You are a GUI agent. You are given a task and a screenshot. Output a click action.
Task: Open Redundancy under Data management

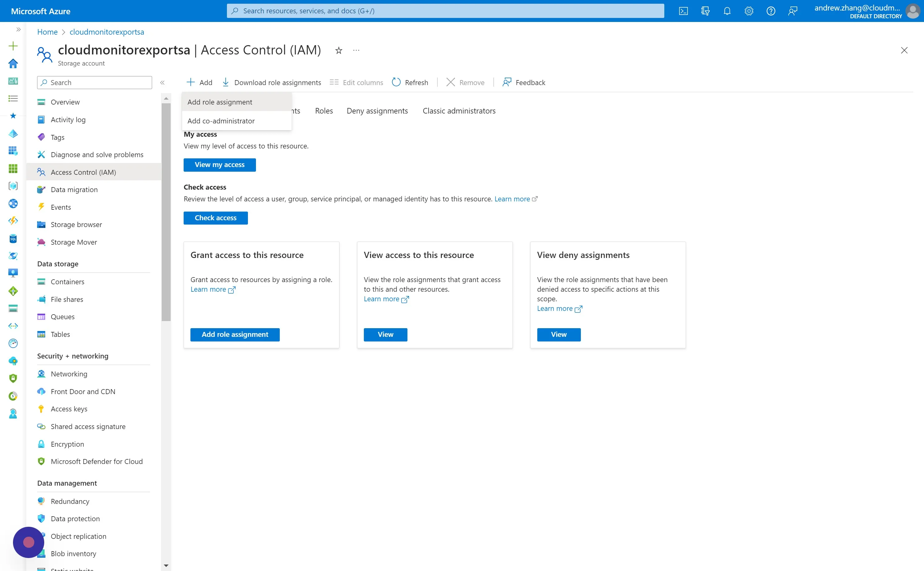pos(94,501)
